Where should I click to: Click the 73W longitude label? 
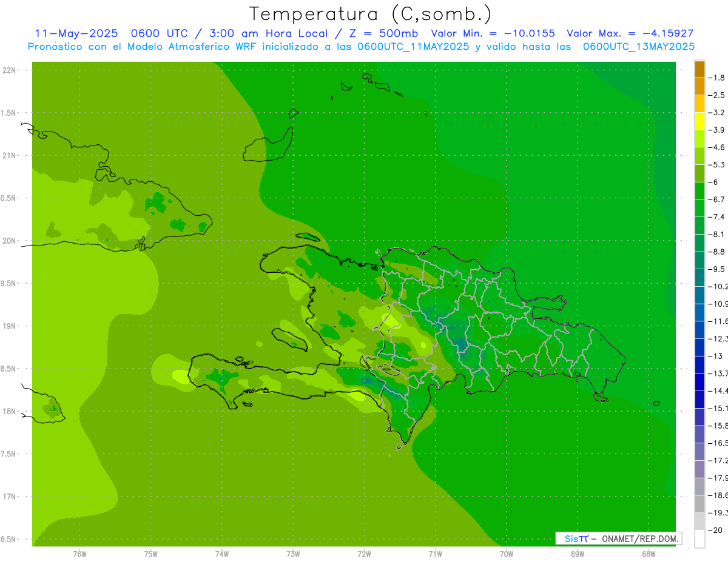(293, 554)
